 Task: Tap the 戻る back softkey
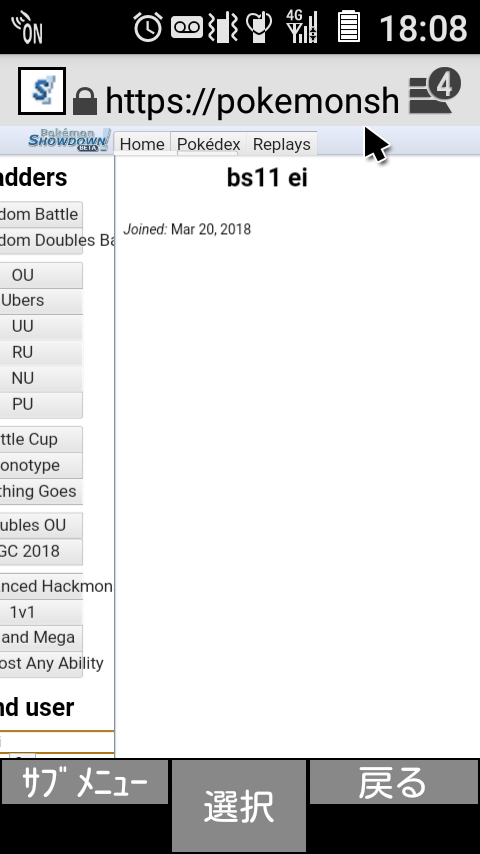(x=394, y=782)
